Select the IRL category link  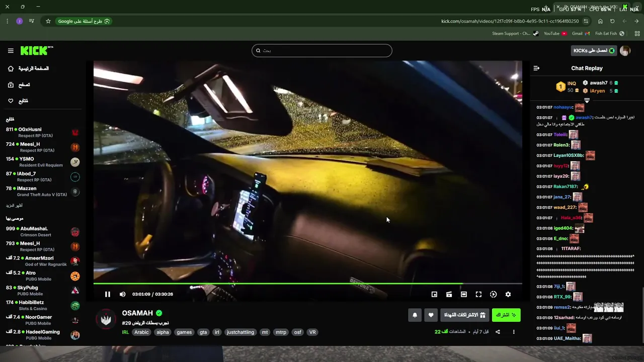click(x=125, y=332)
